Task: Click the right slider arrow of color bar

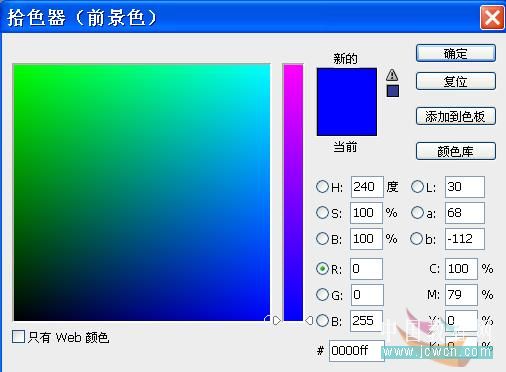Action: point(309,321)
